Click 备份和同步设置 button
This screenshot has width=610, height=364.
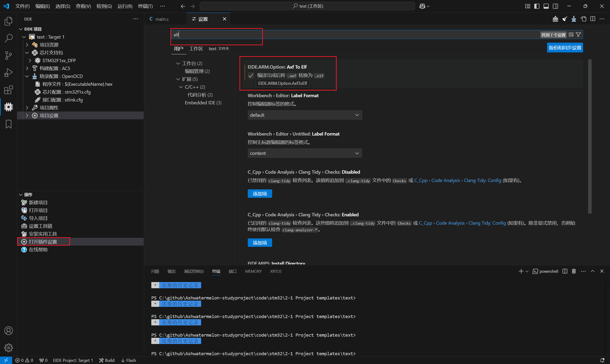coord(565,48)
